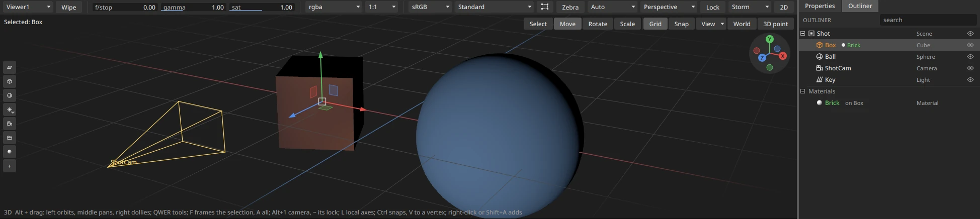The height and width of the screenshot is (219, 980).
Task: Click the cube creation icon in left toolbar
Action: [x=10, y=81]
